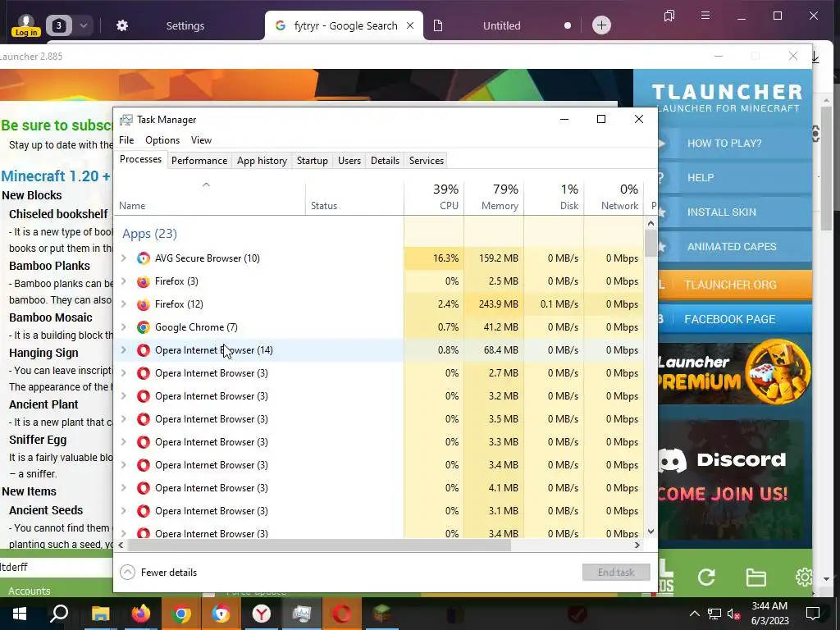Open View menu in Task Manager
The image size is (840, 630).
(x=202, y=139)
